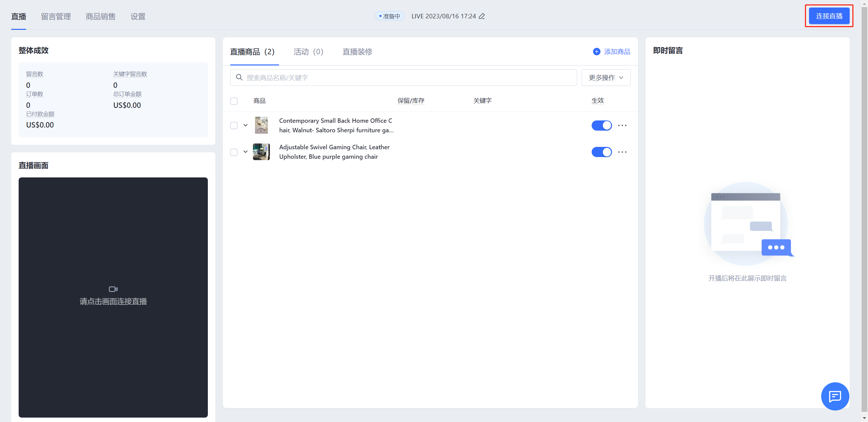Image resolution: width=868 pixels, height=422 pixels.
Task: Click the 关键字 column header
Action: pyautogui.click(x=482, y=101)
